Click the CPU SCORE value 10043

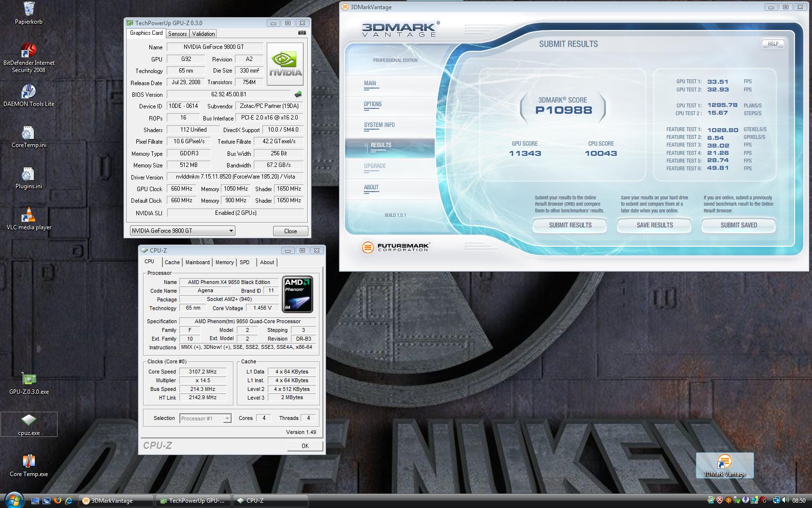(x=601, y=153)
